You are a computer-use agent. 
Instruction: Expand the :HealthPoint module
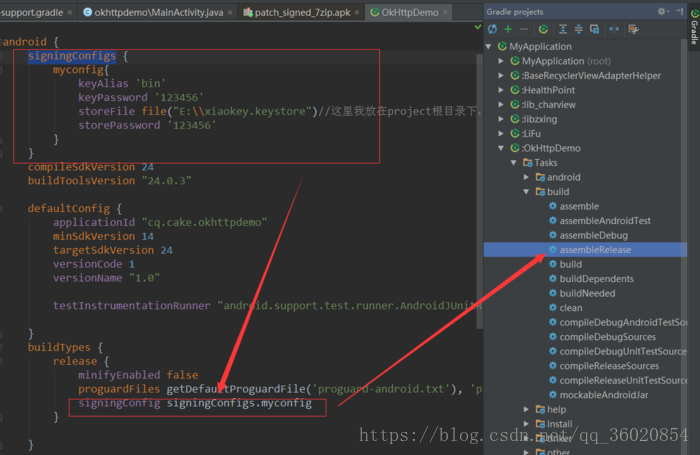click(501, 90)
